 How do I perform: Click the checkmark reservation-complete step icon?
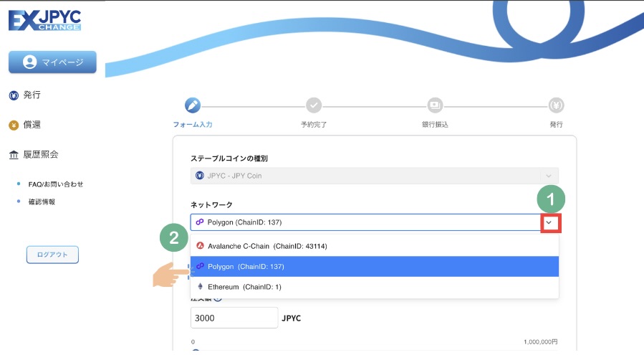click(314, 105)
